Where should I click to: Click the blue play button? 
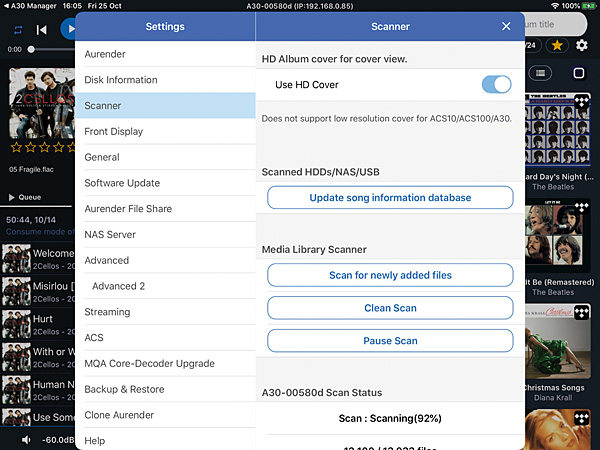coord(68,29)
